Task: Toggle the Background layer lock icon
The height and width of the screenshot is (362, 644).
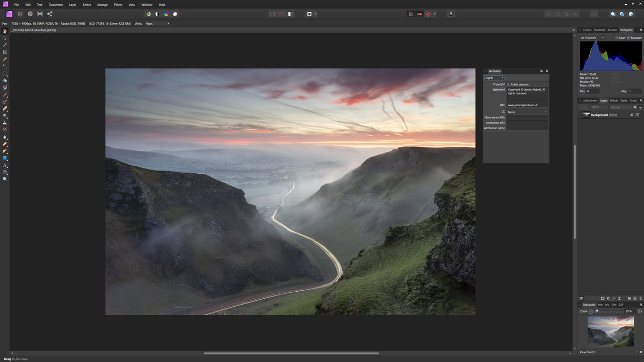Action: pyautogui.click(x=631, y=115)
